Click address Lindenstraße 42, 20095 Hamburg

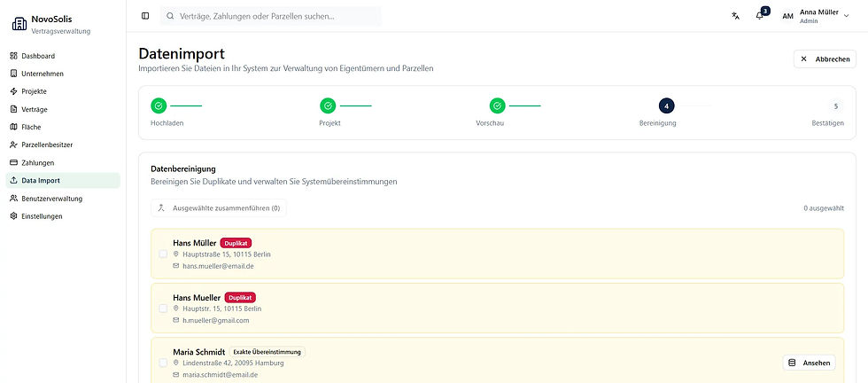[x=233, y=363]
